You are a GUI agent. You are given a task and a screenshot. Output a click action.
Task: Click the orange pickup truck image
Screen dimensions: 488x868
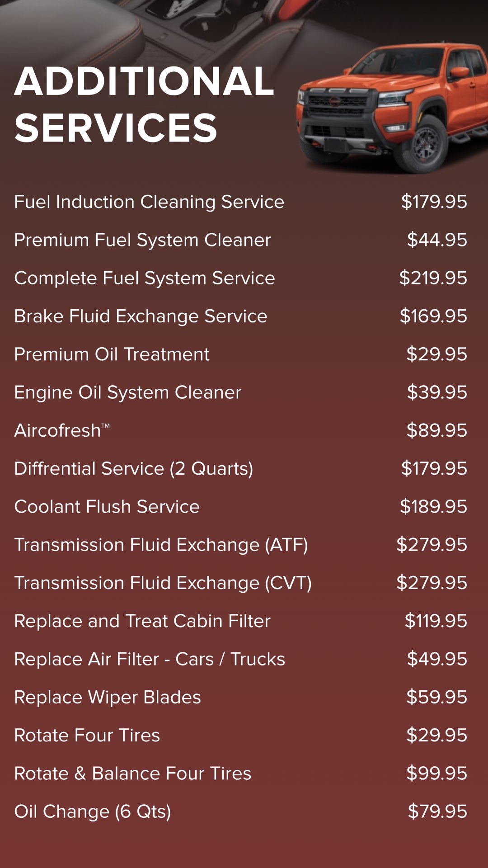click(x=391, y=108)
